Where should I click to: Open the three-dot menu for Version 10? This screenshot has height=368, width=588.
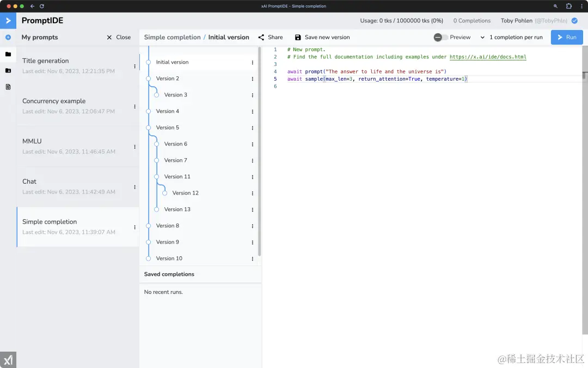pos(253,258)
